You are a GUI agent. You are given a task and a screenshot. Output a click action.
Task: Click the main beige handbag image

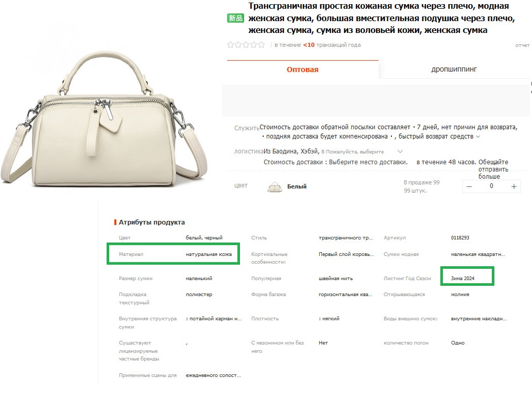(x=103, y=118)
